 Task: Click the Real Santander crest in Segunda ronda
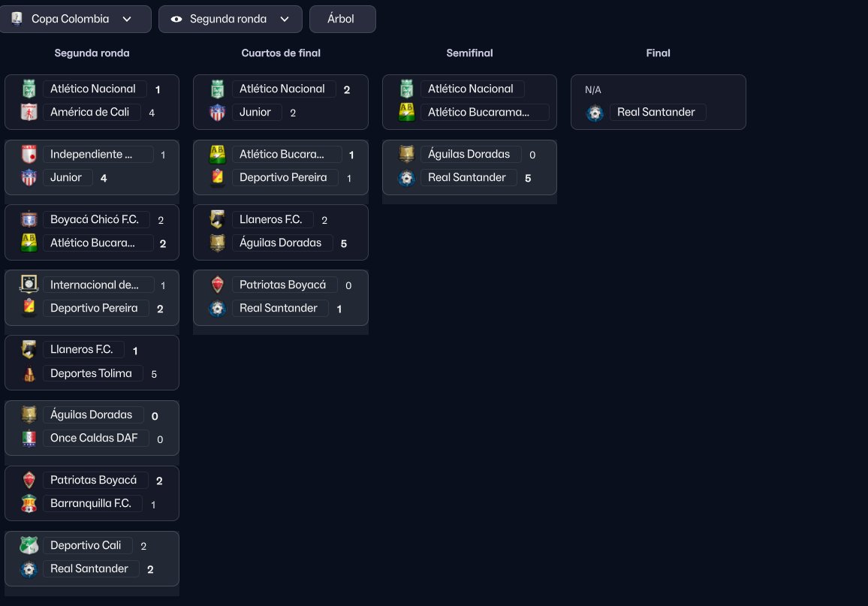click(x=29, y=568)
